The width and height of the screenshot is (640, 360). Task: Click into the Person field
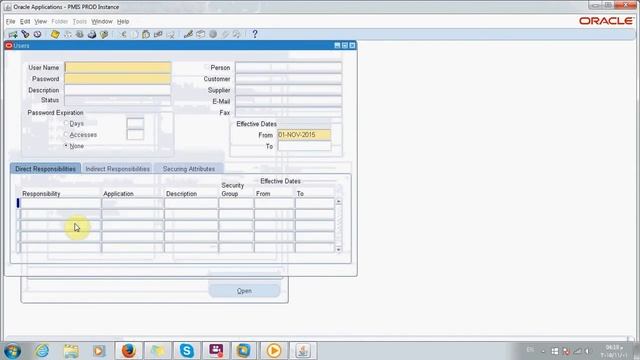click(288, 67)
